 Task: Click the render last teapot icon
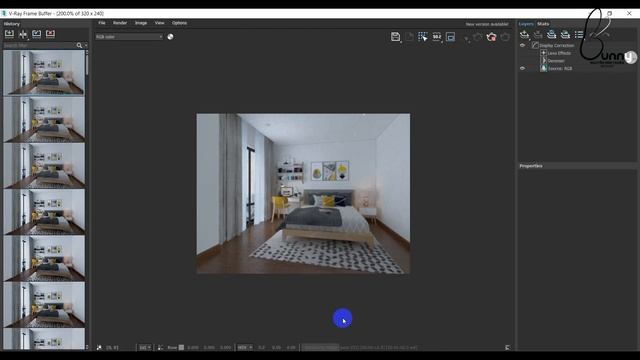pos(505,37)
